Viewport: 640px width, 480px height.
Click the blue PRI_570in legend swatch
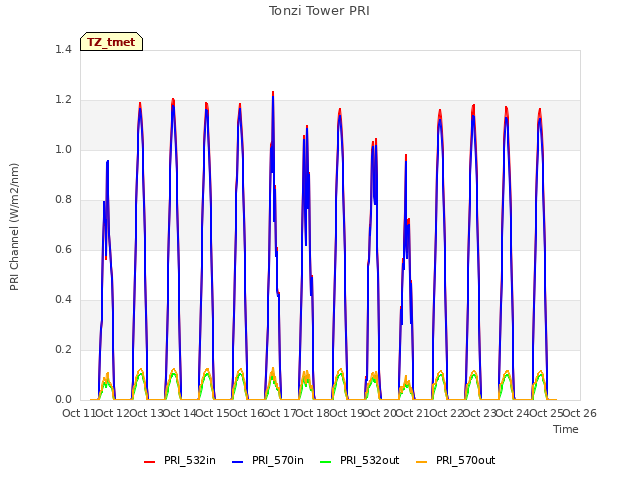point(238,462)
